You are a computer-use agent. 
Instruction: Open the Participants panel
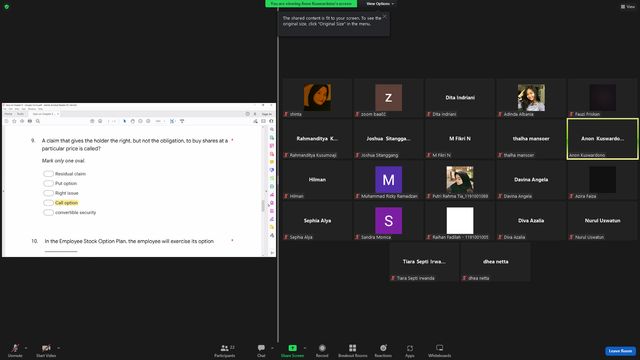(225, 350)
